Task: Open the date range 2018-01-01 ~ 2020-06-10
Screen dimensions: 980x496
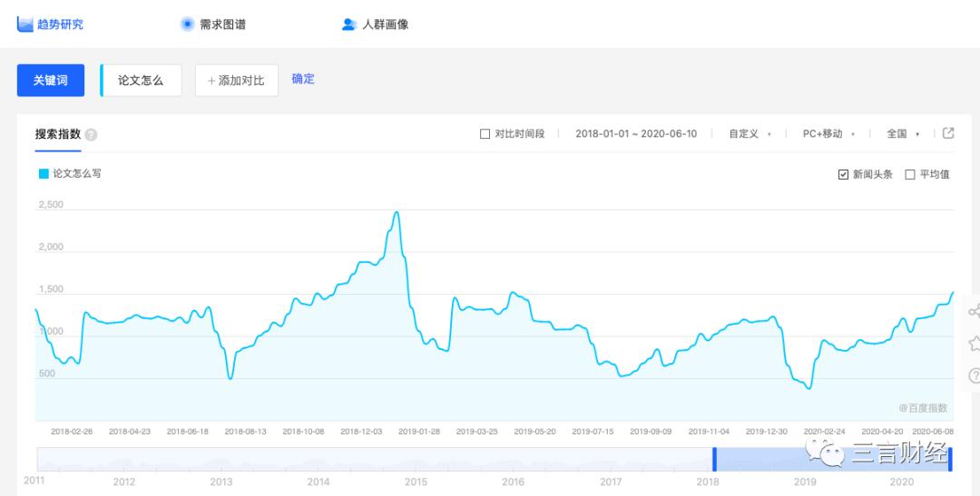Action: 636,133
